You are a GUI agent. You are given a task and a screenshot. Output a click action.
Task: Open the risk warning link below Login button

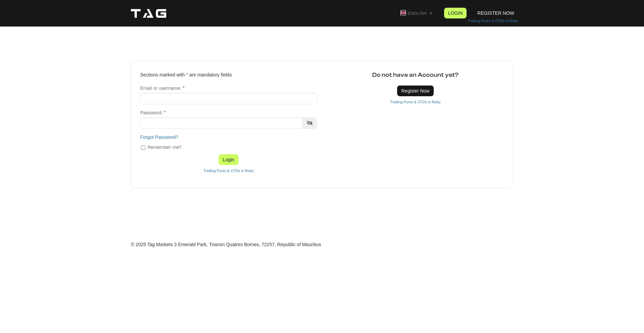point(228,171)
